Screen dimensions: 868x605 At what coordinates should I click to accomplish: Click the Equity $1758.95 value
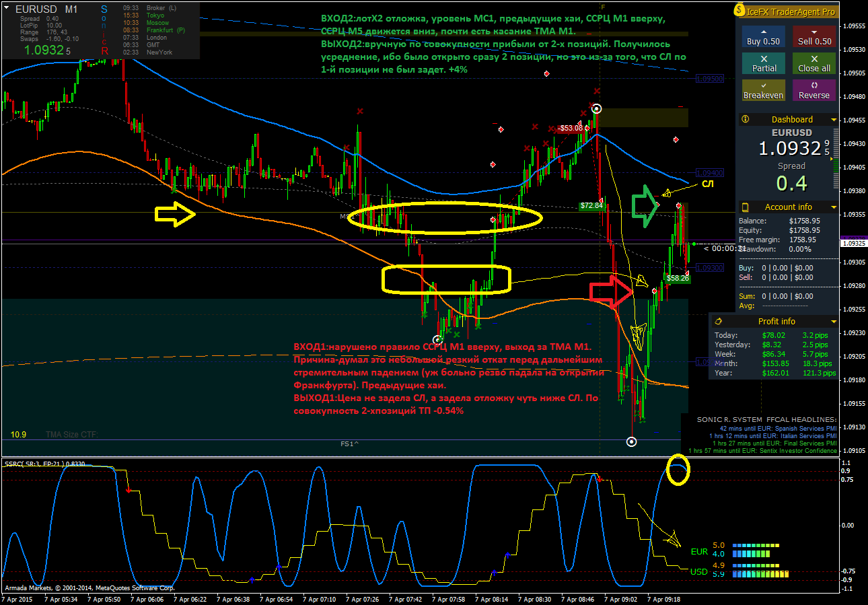[x=804, y=230]
